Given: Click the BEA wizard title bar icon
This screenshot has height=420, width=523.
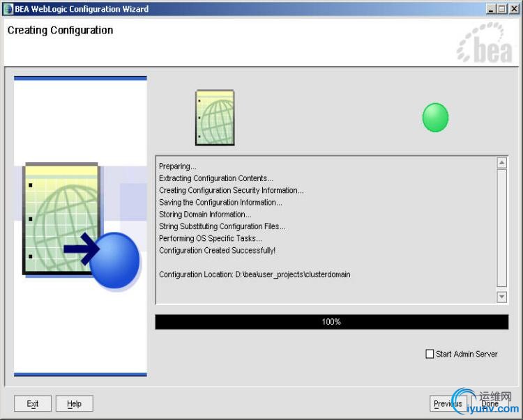Looking at the screenshot, I should point(8,9).
